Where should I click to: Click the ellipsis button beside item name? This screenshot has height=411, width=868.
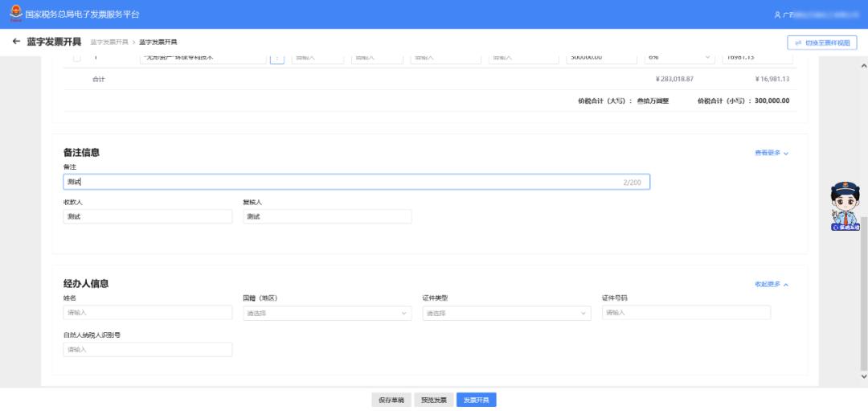[x=276, y=58]
